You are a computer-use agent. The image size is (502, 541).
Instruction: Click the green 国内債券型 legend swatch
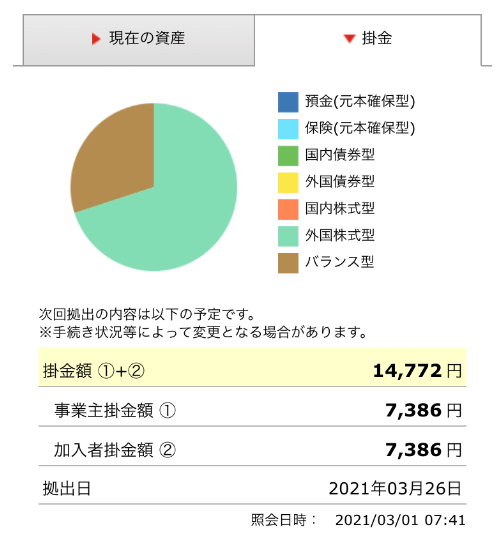(x=288, y=156)
